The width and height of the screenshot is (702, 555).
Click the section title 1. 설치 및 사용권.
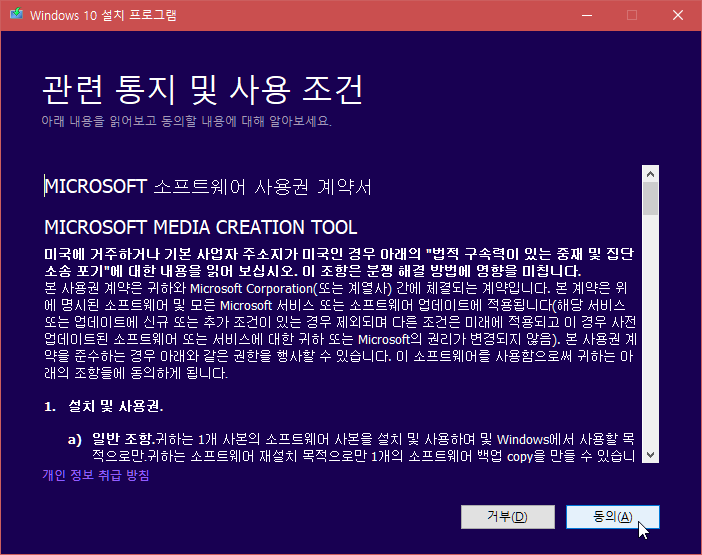tap(104, 406)
